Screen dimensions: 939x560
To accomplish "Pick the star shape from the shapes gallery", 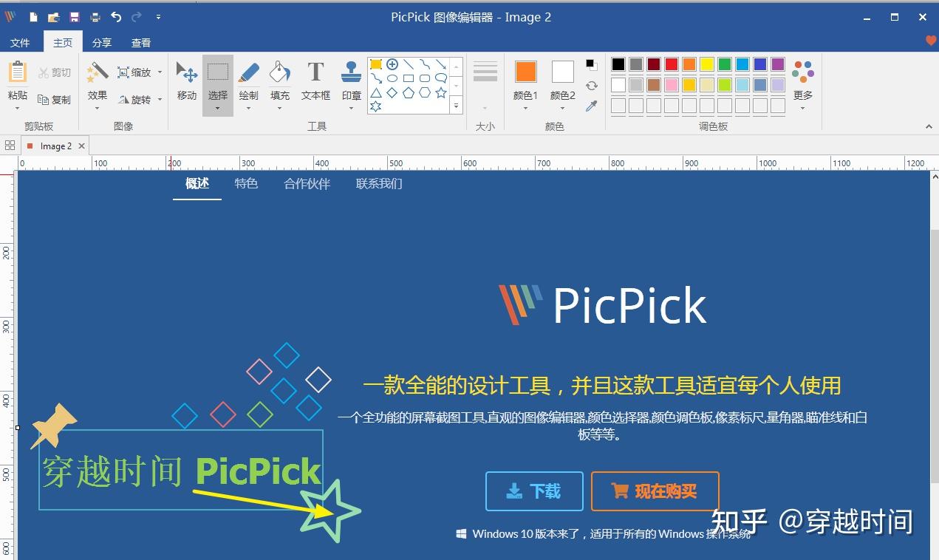I will coord(441,93).
